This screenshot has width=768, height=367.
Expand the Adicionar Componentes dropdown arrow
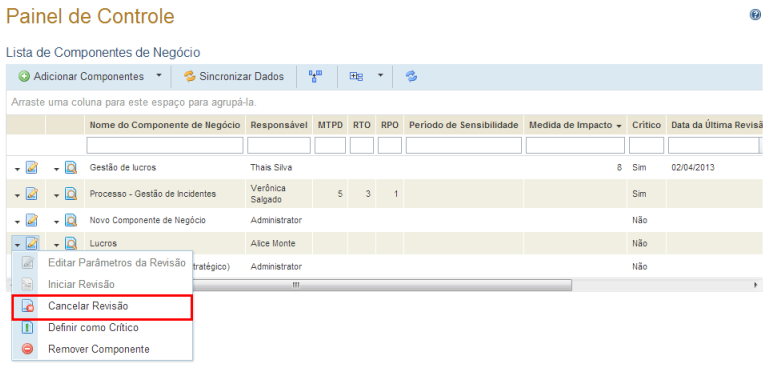pyautogui.click(x=158, y=76)
